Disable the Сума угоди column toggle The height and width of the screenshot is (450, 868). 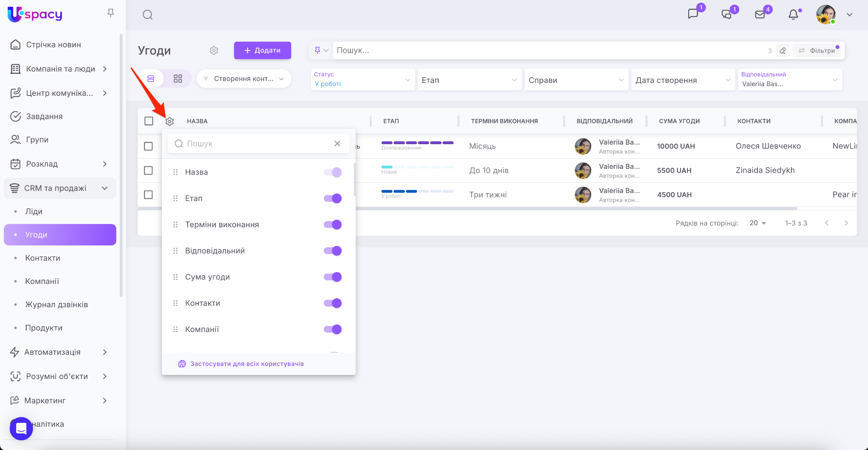[333, 277]
